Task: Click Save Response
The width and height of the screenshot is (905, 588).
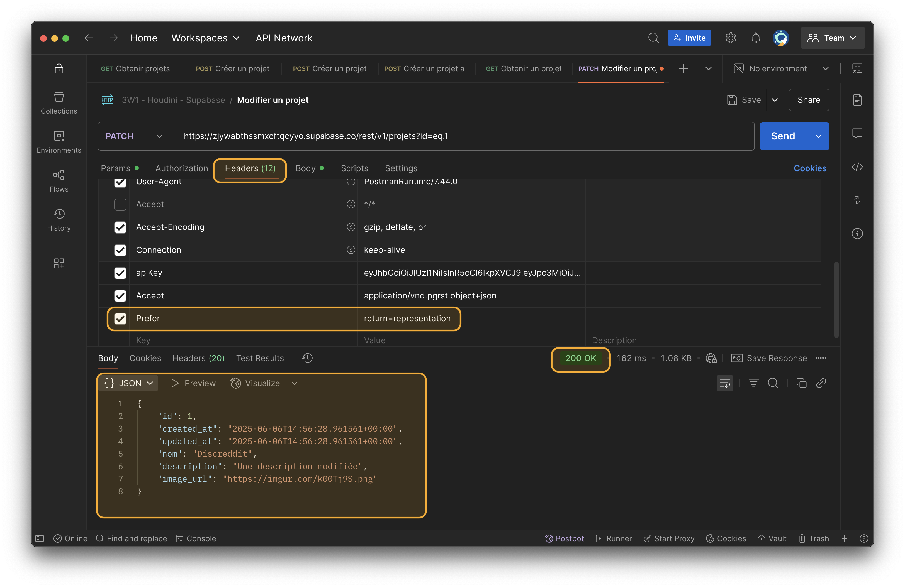Action: [769, 358]
